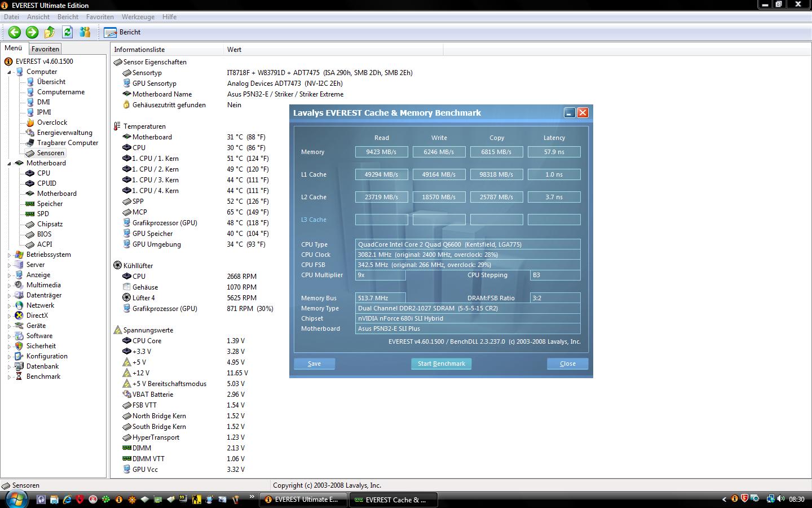Click Close in the benchmark dialog
This screenshot has width=812, height=508.
567,364
